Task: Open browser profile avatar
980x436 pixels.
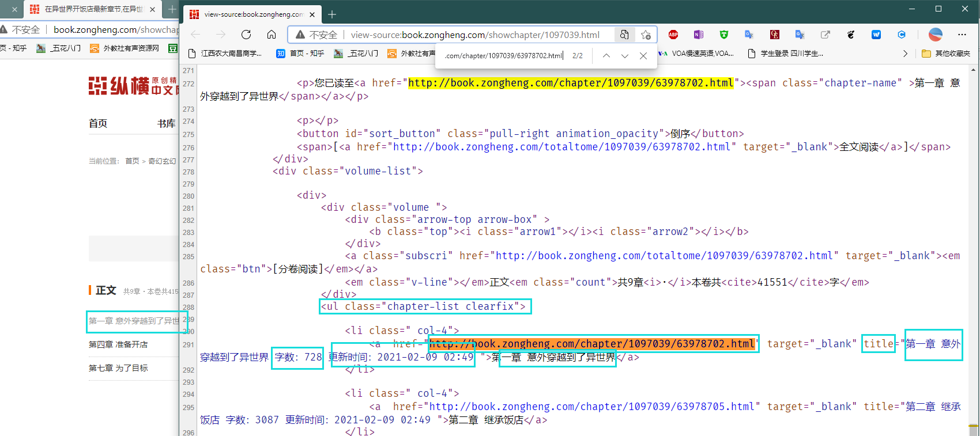Action: pyautogui.click(x=936, y=35)
